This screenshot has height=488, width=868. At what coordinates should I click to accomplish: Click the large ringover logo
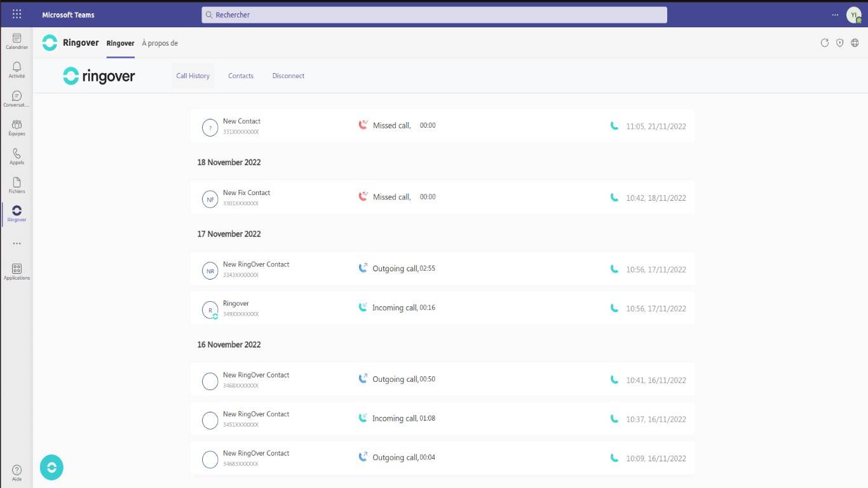click(99, 76)
